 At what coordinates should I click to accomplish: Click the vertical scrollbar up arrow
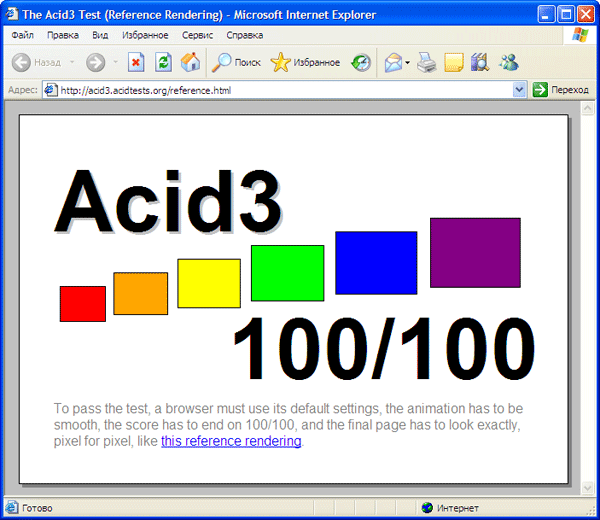(x=587, y=108)
